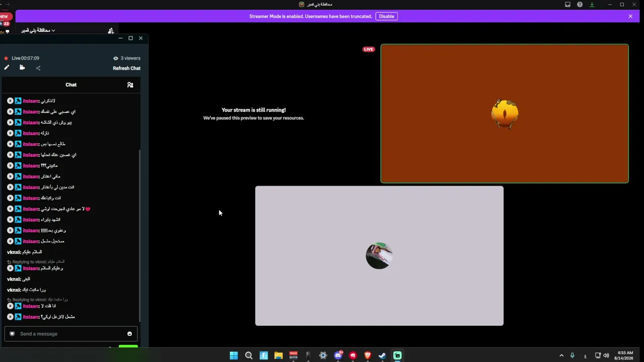Click the red LIVE badge beside stream tile

369,49
